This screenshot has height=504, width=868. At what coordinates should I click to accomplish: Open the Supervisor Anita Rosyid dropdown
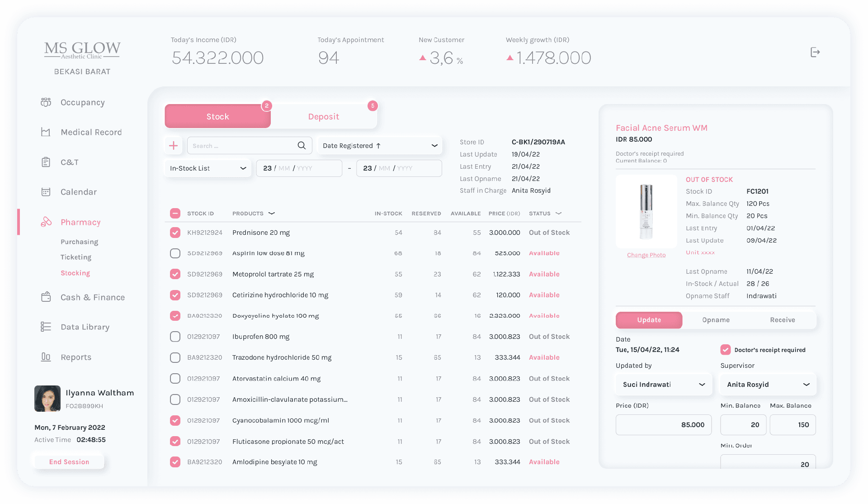(x=768, y=385)
